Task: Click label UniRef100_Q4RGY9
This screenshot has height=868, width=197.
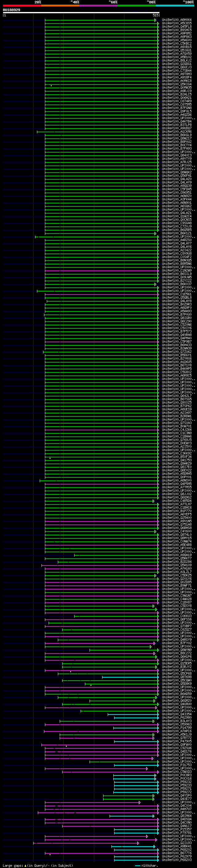Action: [177, 640]
